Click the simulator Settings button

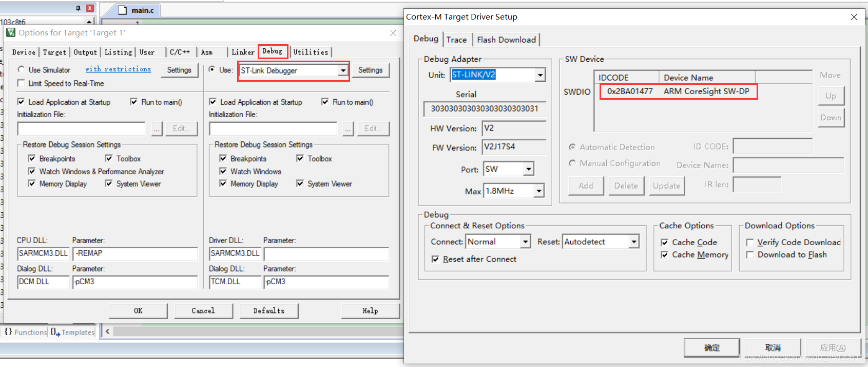pyautogui.click(x=179, y=70)
